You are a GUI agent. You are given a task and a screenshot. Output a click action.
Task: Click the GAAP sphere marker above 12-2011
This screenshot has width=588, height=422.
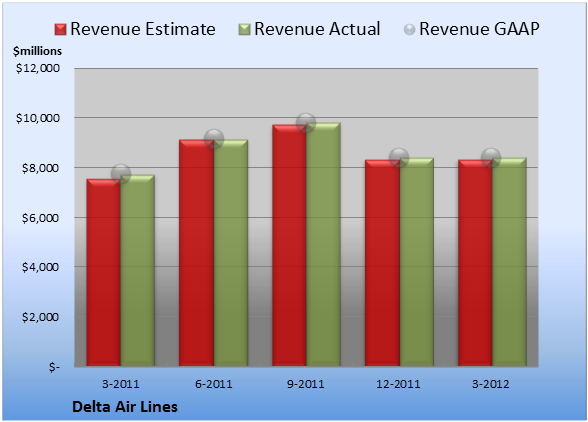point(399,158)
